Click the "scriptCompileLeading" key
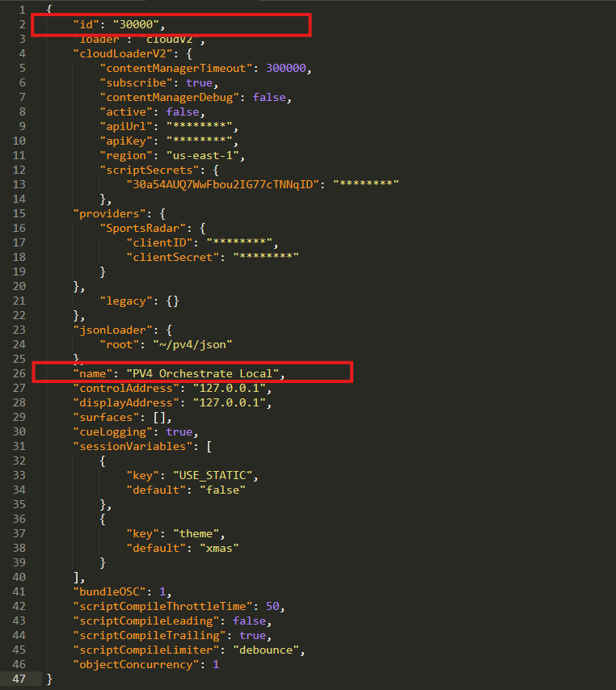 (x=146, y=621)
